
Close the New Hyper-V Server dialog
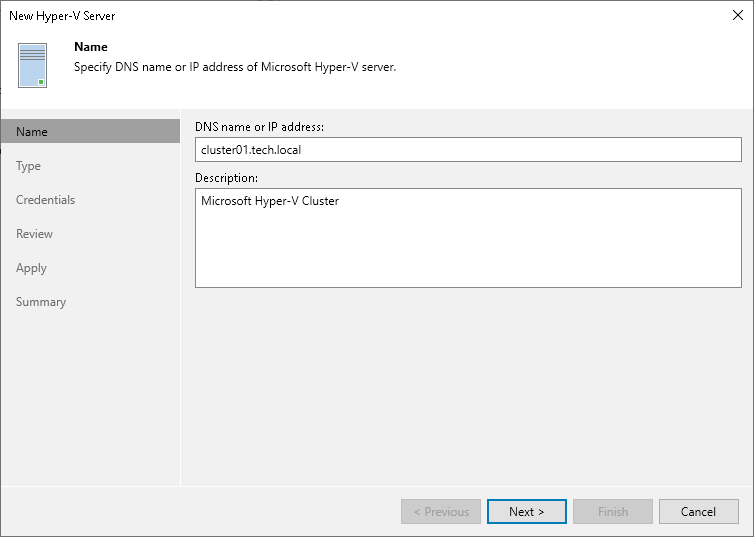[x=738, y=15]
